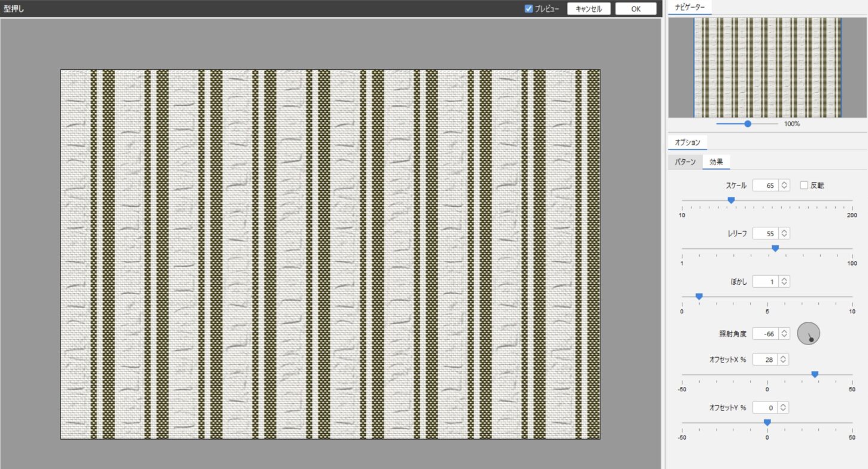The image size is (868, 469).
Task: Switch to the 効果 tab
Action: (716, 162)
